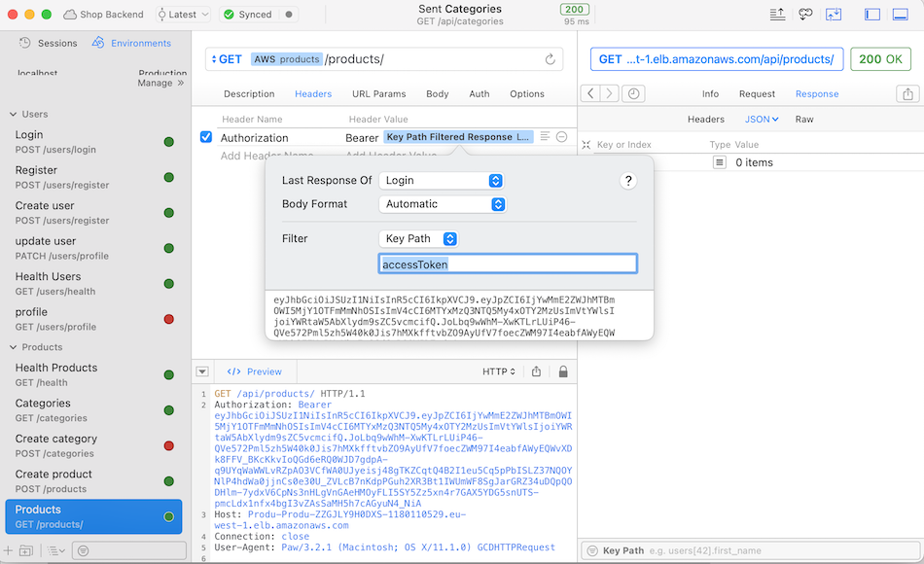Switch to the response Info tab
The image size is (924, 564).
710,94
